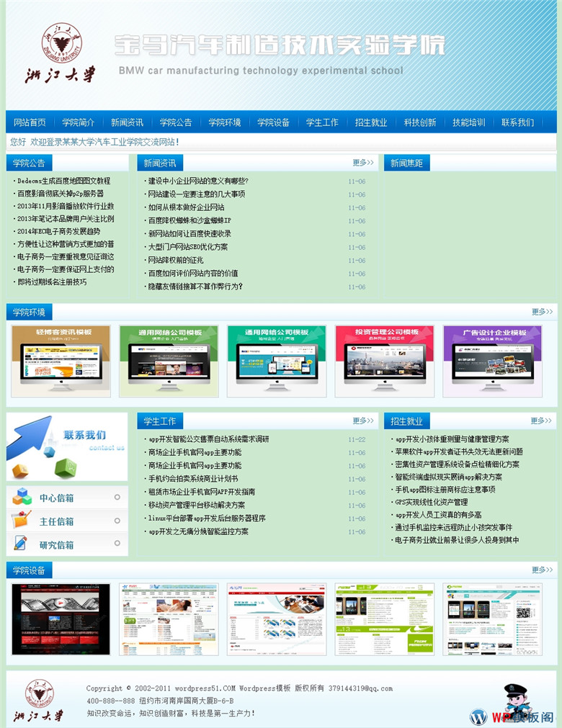Open 网站首页 in the navigation bar
The image size is (562, 728).
[x=30, y=122]
